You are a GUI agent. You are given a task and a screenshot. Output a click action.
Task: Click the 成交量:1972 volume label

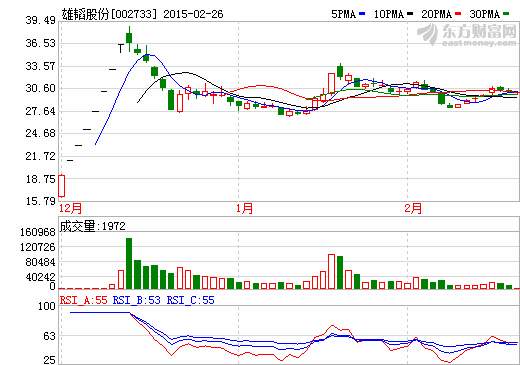[x=93, y=226]
